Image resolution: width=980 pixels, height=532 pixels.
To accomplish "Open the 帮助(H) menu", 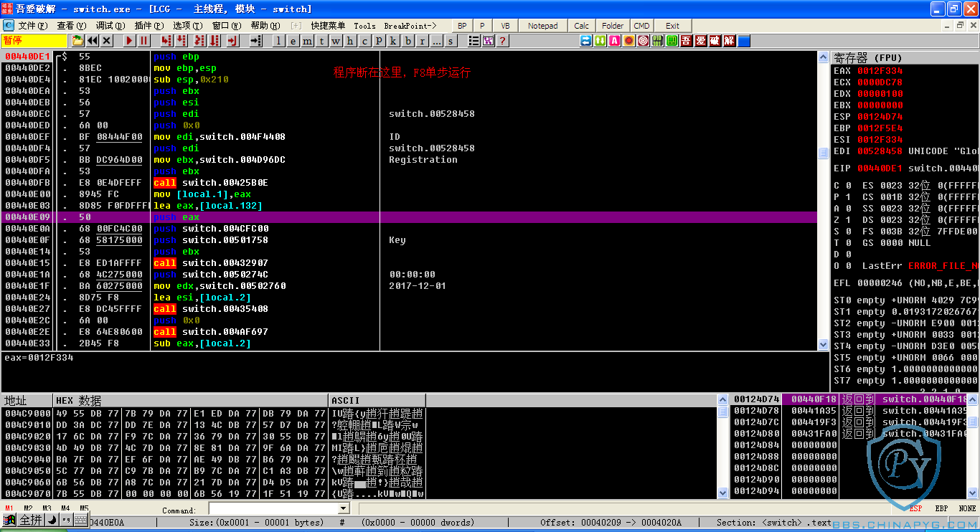I will 265,26.
